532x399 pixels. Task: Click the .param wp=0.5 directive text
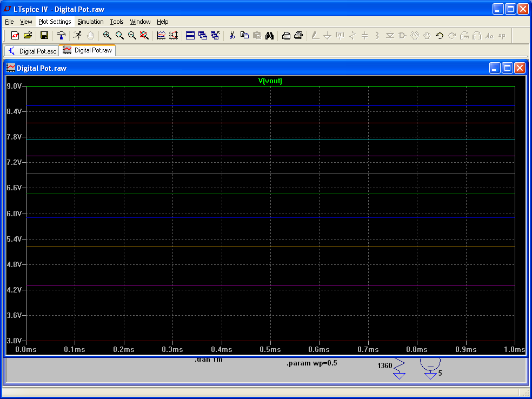(x=312, y=363)
